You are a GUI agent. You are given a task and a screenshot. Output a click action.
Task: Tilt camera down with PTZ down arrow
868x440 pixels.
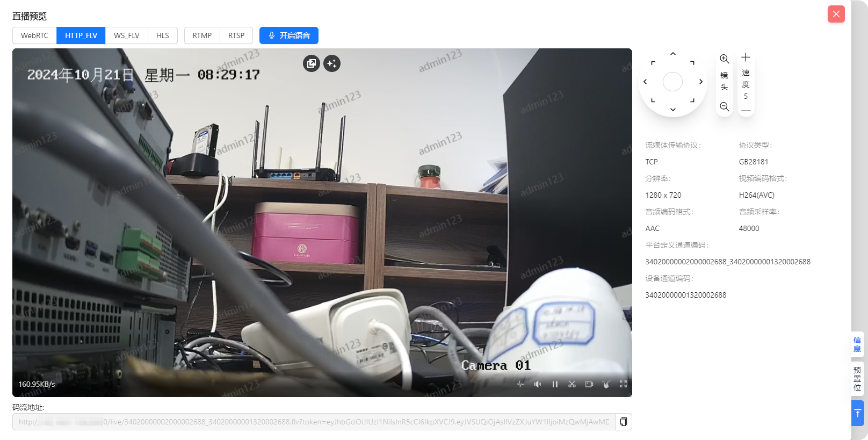click(672, 110)
